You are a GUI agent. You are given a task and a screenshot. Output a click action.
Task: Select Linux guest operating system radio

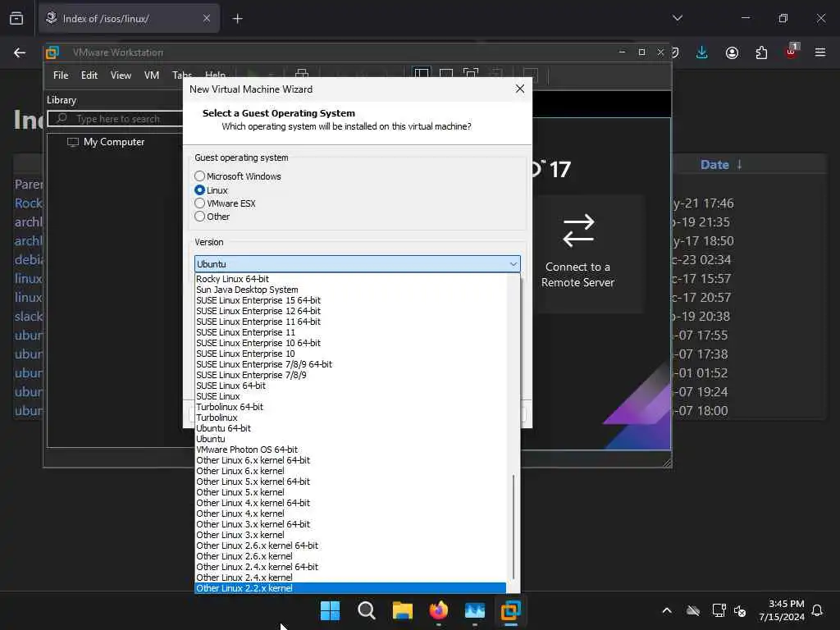[x=199, y=190]
